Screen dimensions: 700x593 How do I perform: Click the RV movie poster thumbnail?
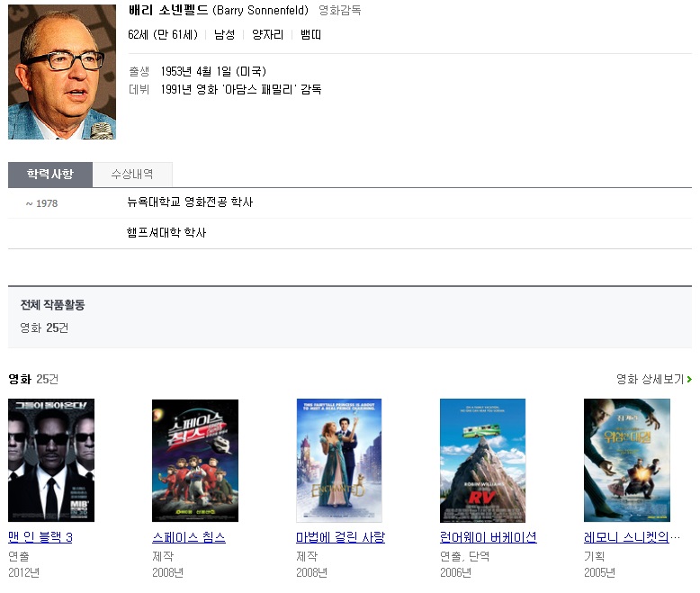[482, 460]
